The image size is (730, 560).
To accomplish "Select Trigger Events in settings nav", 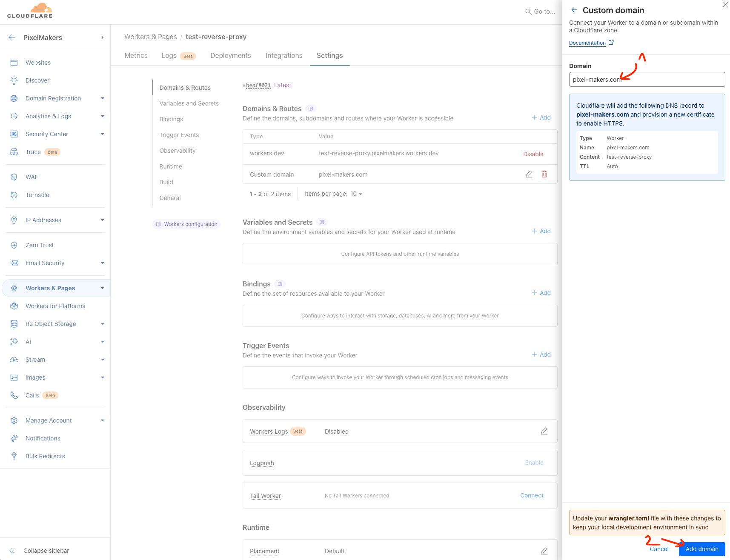I will tap(179, 135).
